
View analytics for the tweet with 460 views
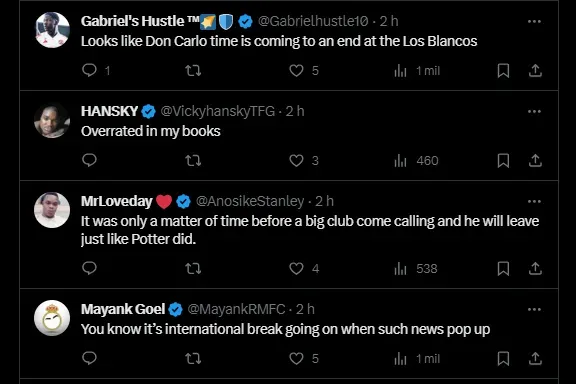(416, 161)
